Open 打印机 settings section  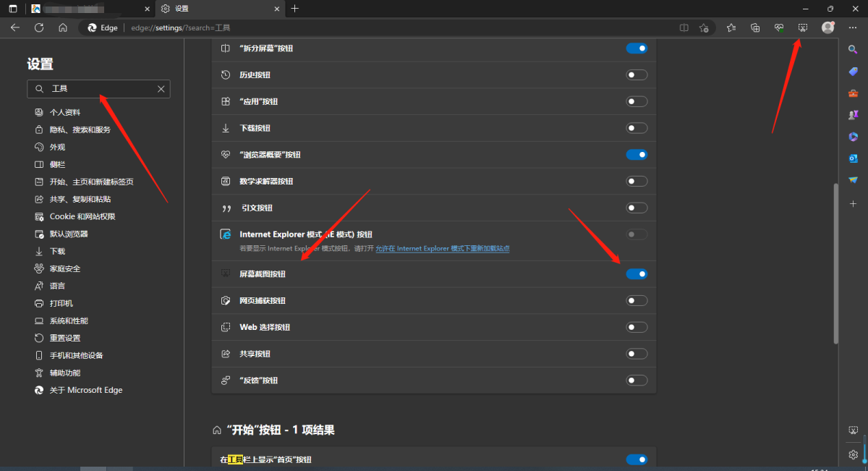pyautogui.click(x=54, y=303)
